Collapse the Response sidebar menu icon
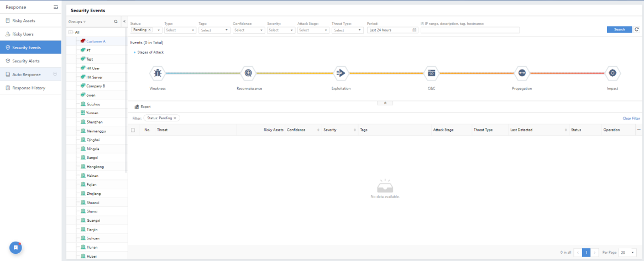Screen dimensions: 644x261 coord(56,7)
